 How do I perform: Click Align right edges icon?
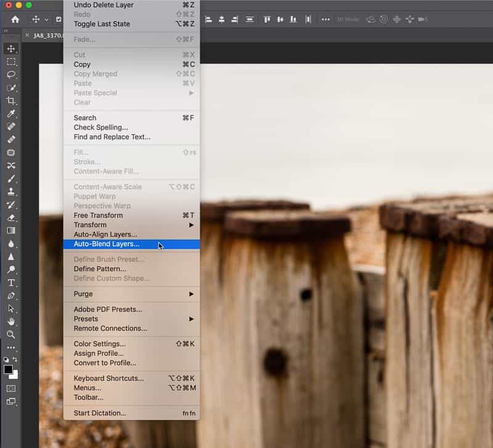tap(235, 20)
